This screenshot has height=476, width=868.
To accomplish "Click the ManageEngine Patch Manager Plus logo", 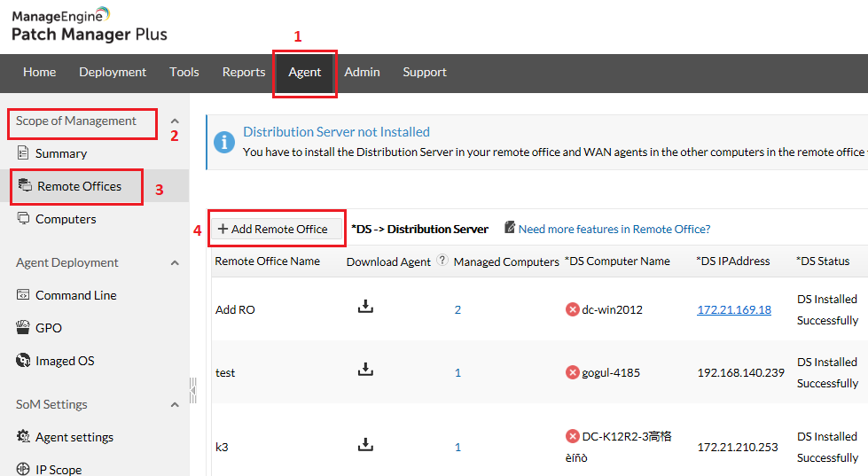I will point(90,26).
